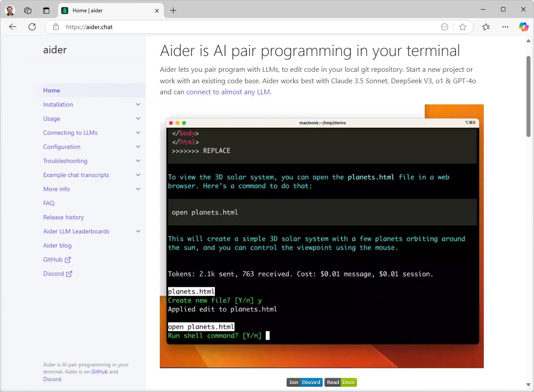Expand the Example chat transcripts chevron
This screenshot has height=392, width=534.
tap(138, 175)
